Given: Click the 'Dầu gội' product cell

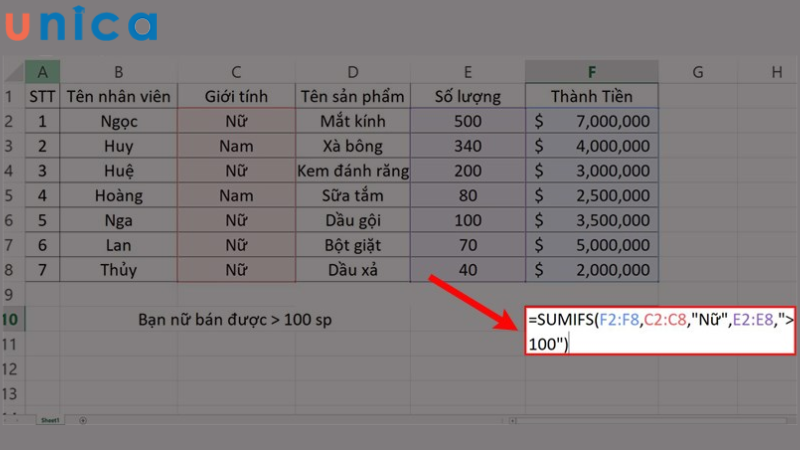Looking at the screenshot, I should (x=353, y=220).
